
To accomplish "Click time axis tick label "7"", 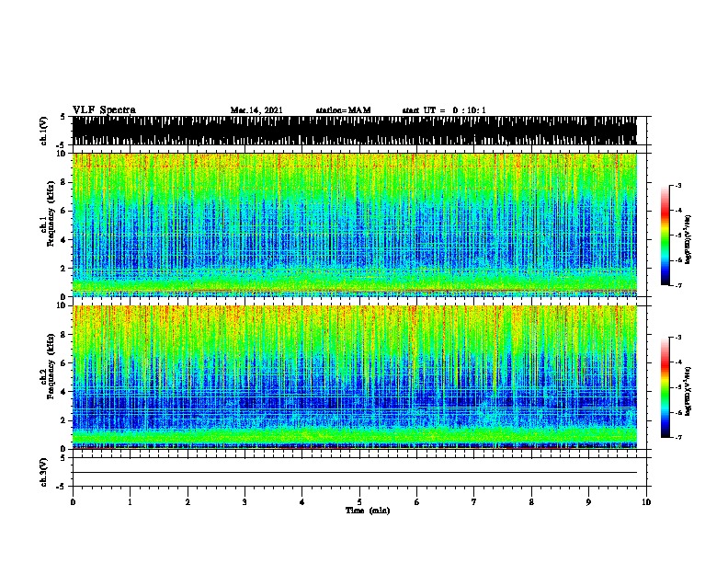I will tap(474, 502).
